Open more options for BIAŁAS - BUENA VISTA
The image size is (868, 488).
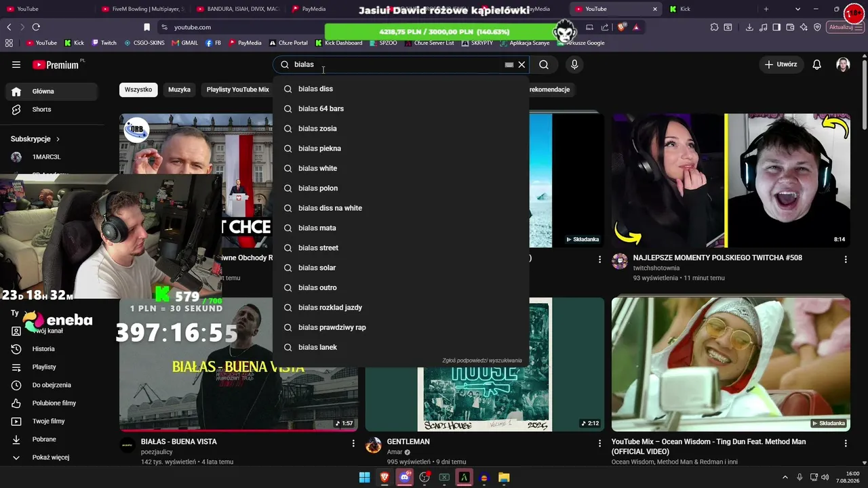[x=353, y=443]
